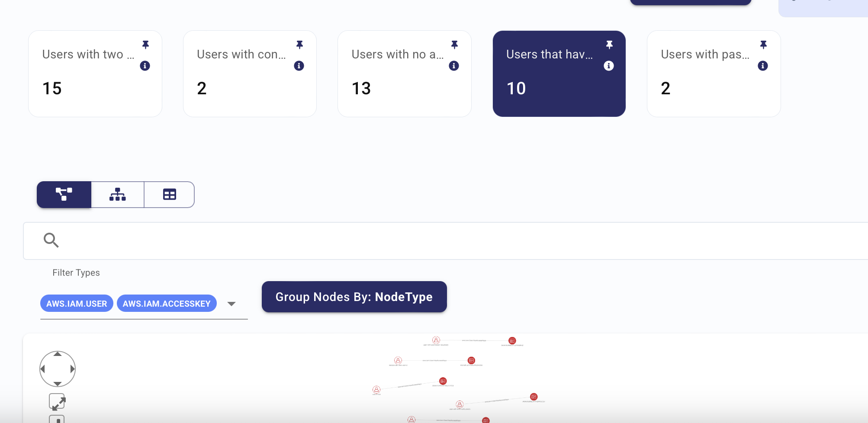The image size is (868, 423).
Task: Open the 'Users with no a...' card showing 13
Action: 404,74
